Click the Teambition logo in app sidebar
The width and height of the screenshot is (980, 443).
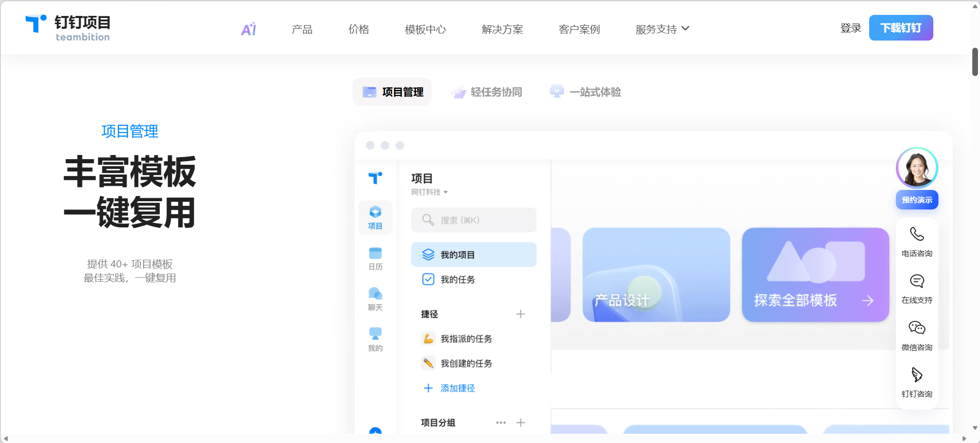point(375,178)
